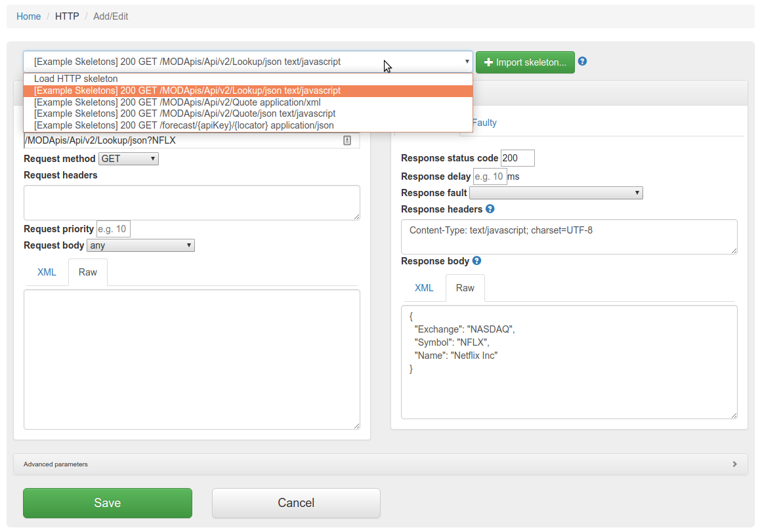Open the Response fault dropdown
This screenshot has width=760, height=532.
pos(556,193)
